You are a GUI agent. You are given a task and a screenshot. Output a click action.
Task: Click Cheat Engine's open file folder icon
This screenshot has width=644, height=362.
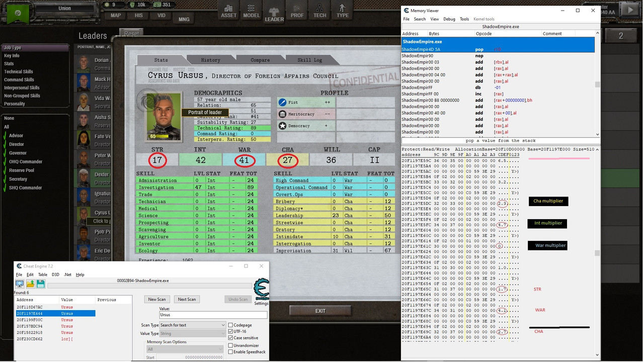(x=30, y=284)
